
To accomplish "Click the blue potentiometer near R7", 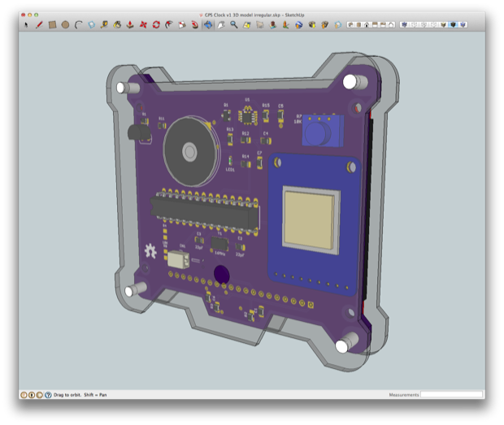I will point(323,131).
